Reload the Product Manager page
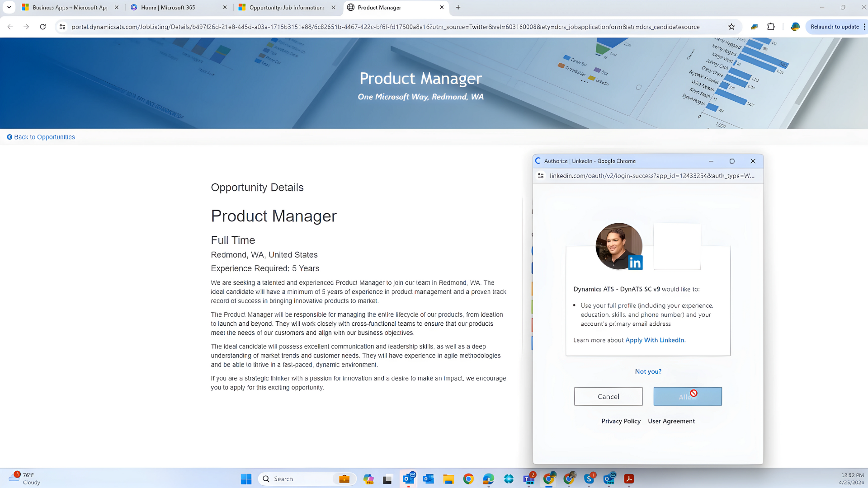868x488 pixels. (43, 27)
